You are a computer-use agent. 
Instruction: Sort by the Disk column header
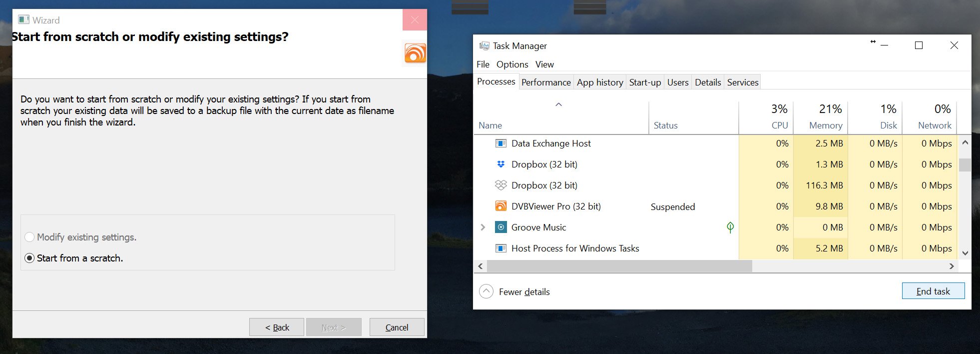point(875,117)
